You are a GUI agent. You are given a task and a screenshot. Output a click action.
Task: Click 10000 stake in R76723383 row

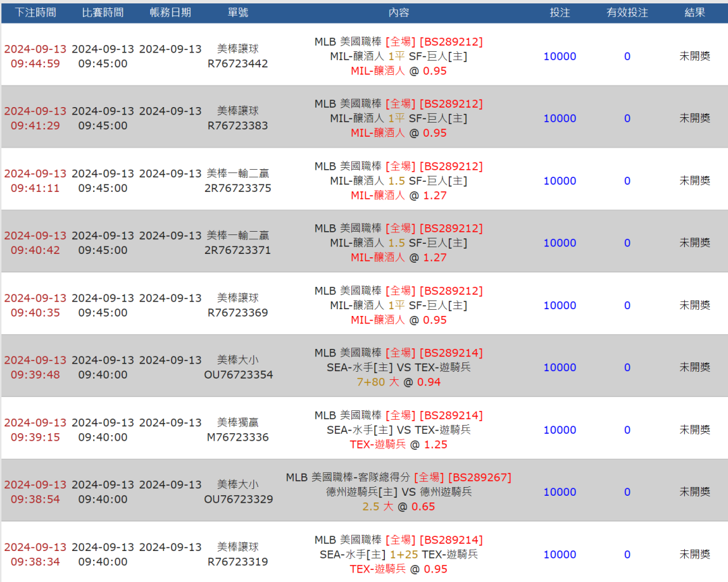pyautogui.click(x=559, y=119)
